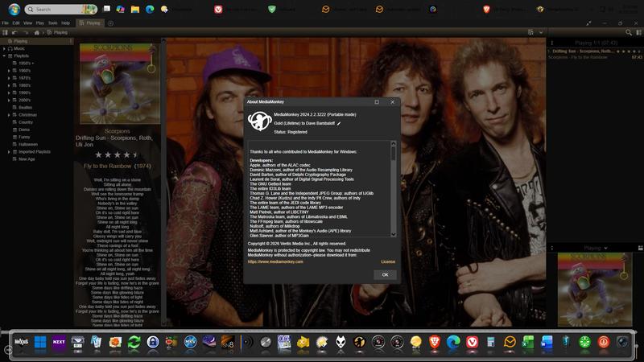Open the NZXT app in the dock
This screenshot has height=362, width=644.
(x=59, y=342)
